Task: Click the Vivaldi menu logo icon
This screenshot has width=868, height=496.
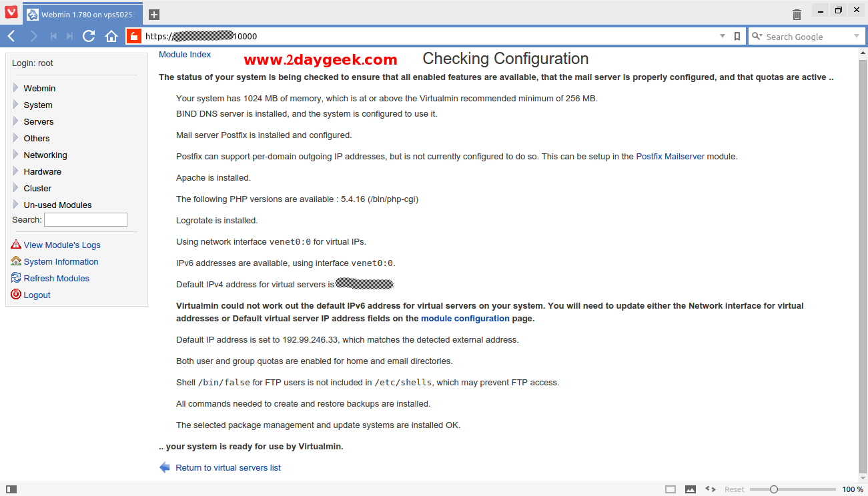Action: pyautogui.click(x=11, y=11)
